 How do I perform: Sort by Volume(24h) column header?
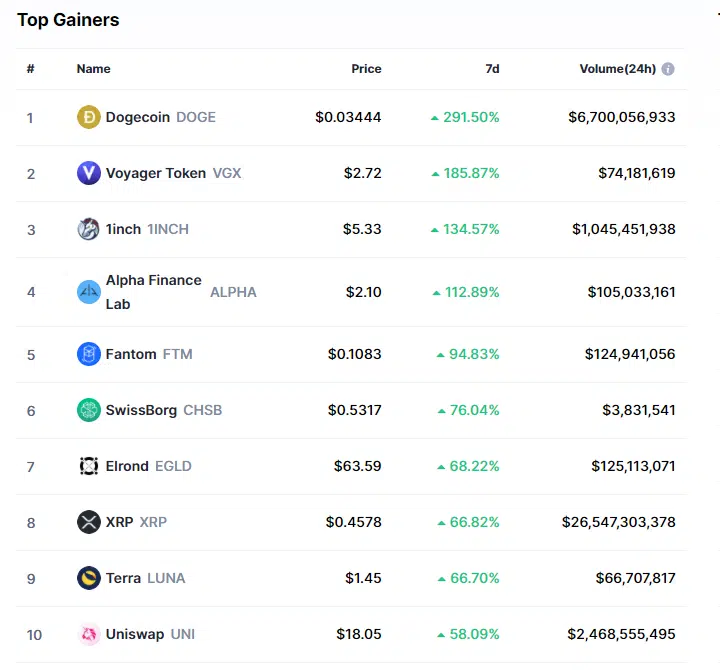click(617, 69)
